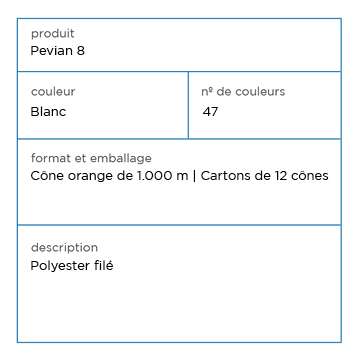
Task: Select the 'Blanc' color value
Action: coord(48,112)
